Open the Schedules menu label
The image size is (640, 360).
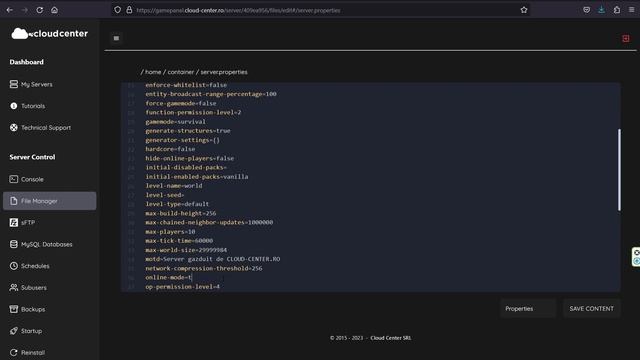(35, 266)
